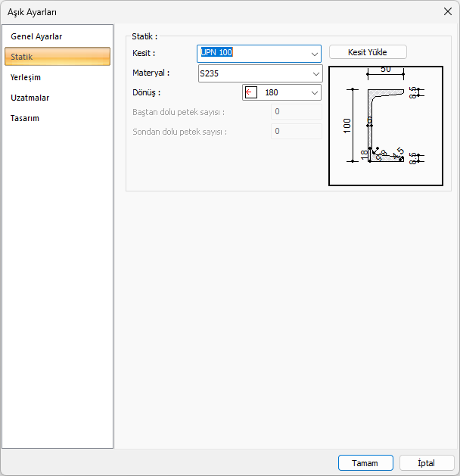Switch to the Yerleşim page
460x476 pixels.
point(26,77)
